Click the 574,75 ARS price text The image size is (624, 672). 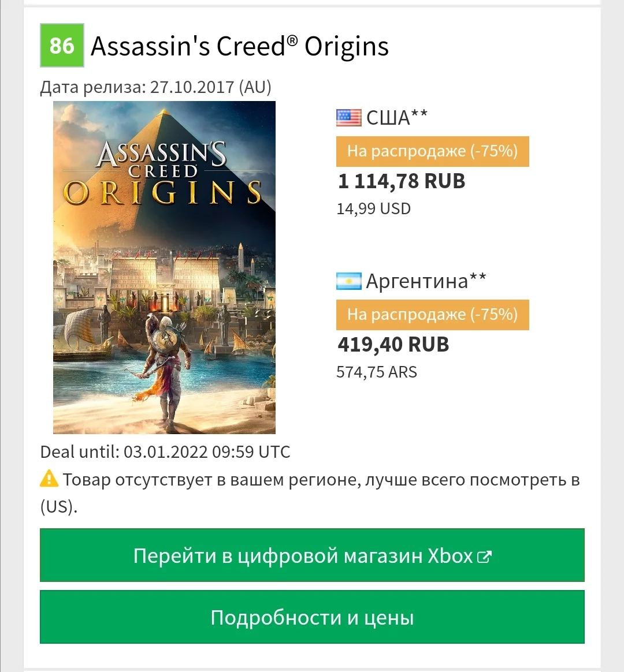(377, 372)
